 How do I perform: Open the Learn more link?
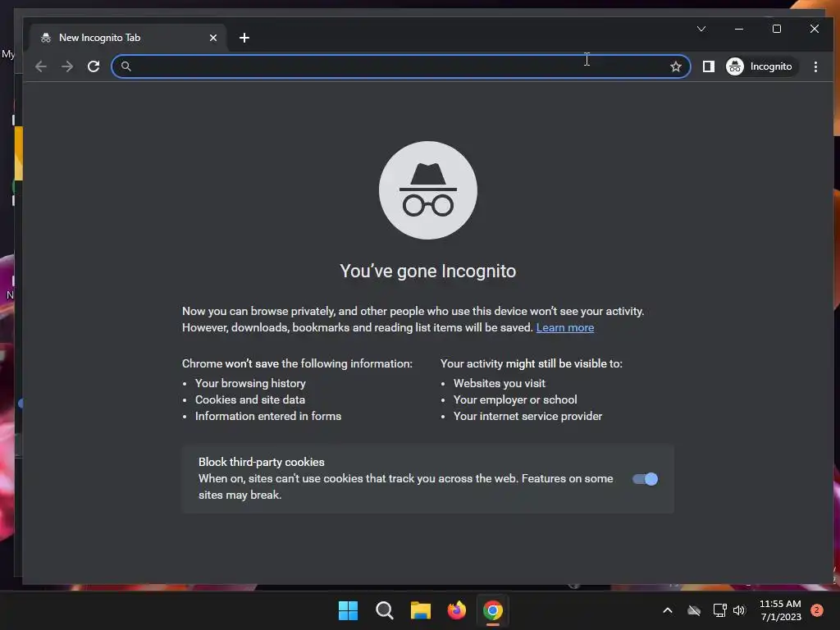564,327
